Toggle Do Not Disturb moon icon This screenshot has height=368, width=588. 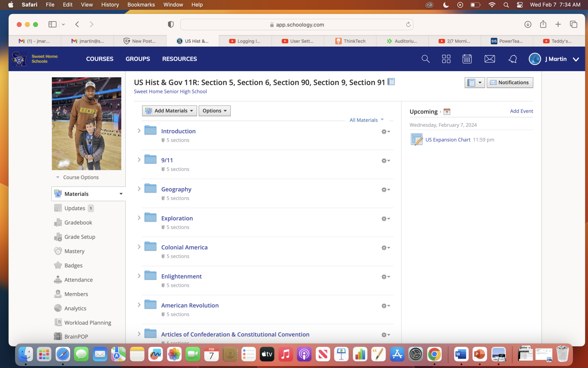(446, 5)
